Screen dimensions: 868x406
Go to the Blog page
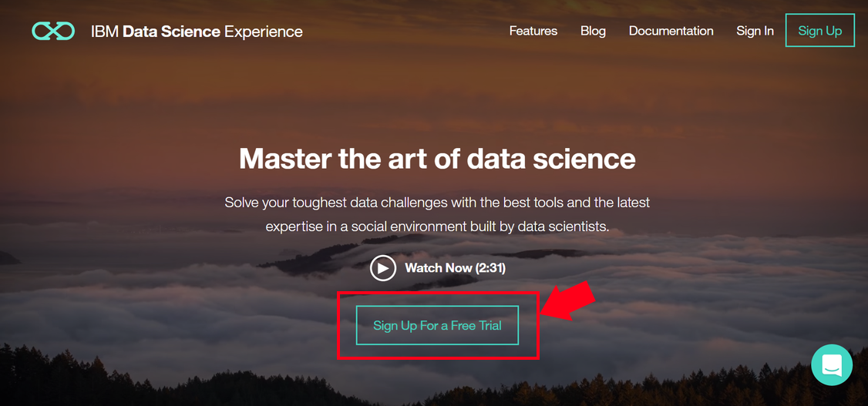click(x=593, y=31)
